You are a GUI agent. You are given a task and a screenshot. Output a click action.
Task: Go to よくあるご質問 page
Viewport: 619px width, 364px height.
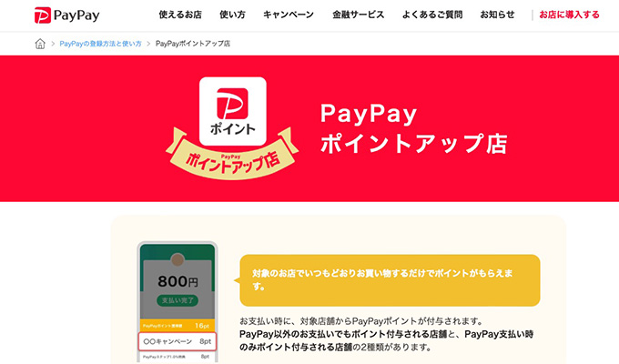pyautogui.click(x=431, y=15)
